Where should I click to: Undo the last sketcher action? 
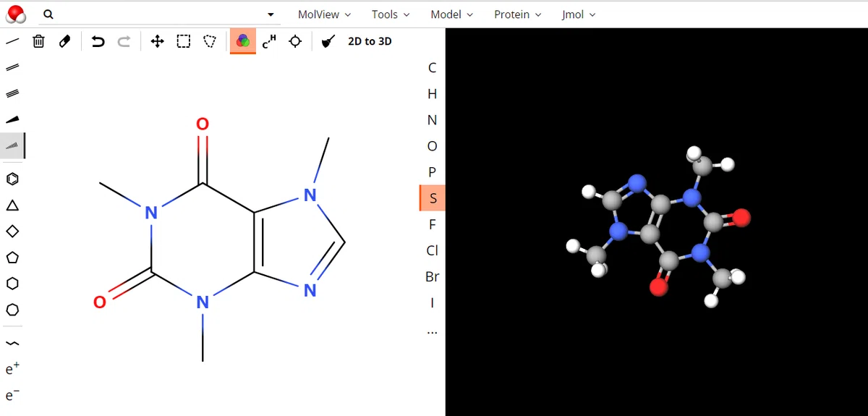[x=98, y=41]
